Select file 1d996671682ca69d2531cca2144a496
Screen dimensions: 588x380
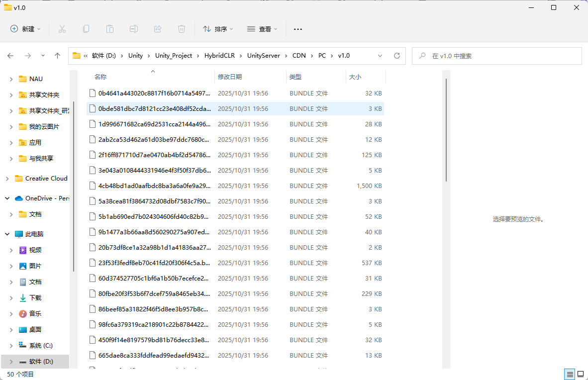[235, 124]
